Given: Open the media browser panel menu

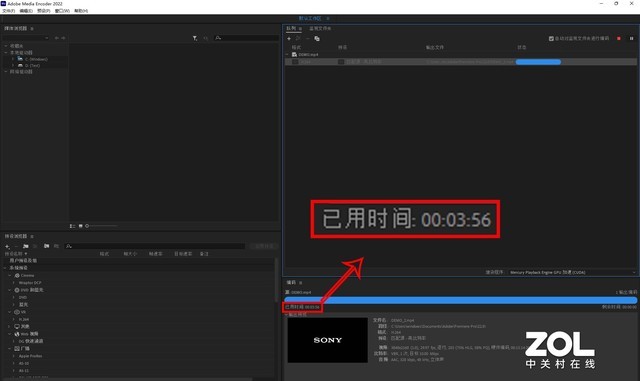Looking at the screenshot, I should click(x=32, y=29).
